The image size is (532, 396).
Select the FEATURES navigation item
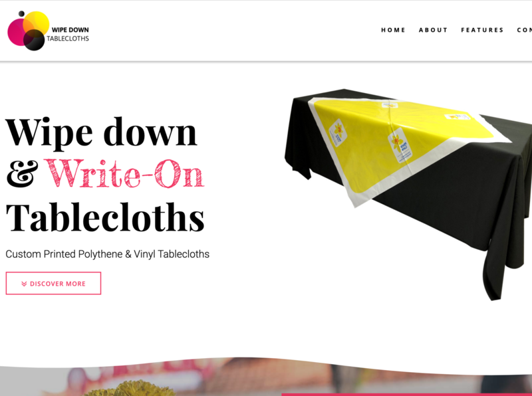tap(482, 30)
